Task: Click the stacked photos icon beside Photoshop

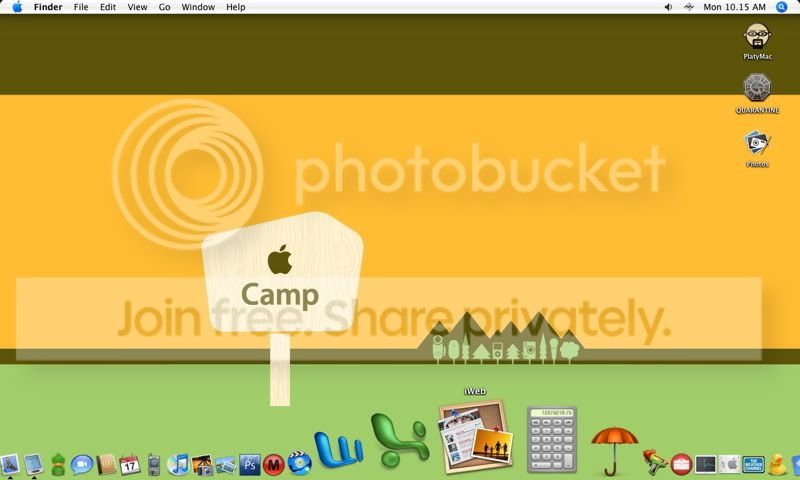Action: click(226, 465)
